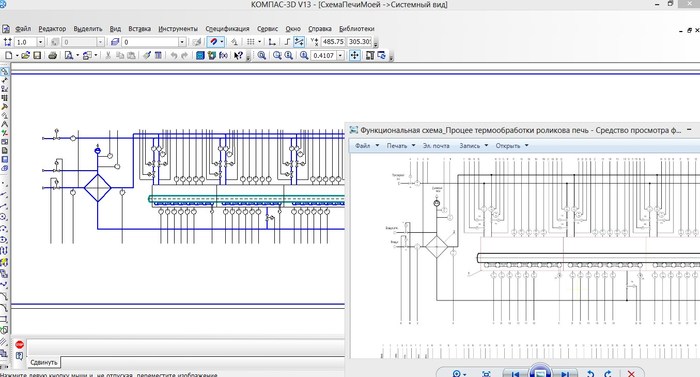The height and width of the screenshot is (377, 700).
Task: Expand the layer number dropdown
Action: (182, 42)
